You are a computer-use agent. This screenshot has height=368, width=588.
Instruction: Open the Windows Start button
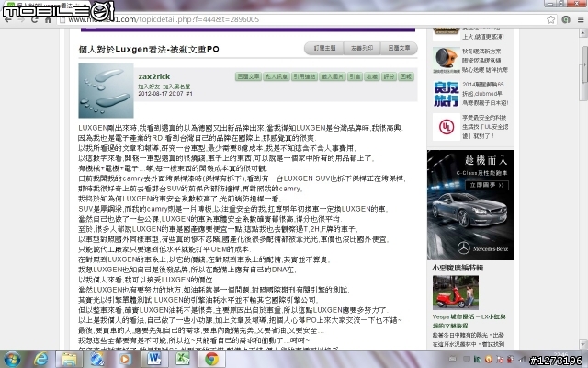[x=12, y=359]
